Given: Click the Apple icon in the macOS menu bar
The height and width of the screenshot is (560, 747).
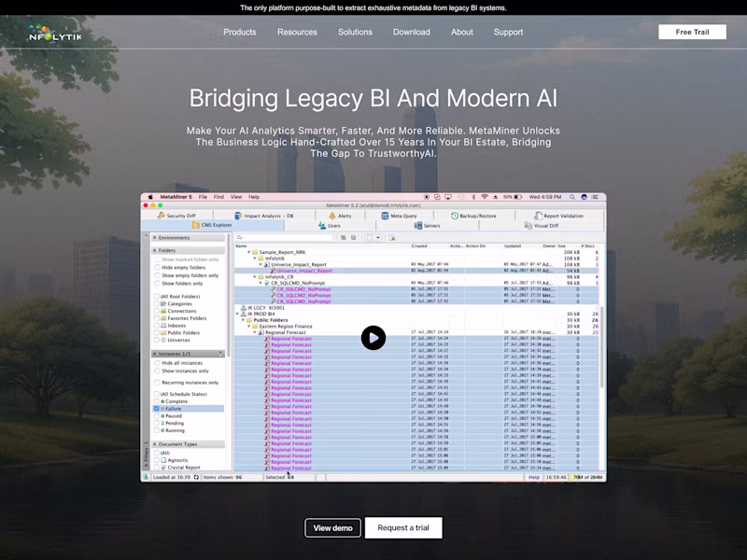Looking at the screenshot, I should (148, 197).
